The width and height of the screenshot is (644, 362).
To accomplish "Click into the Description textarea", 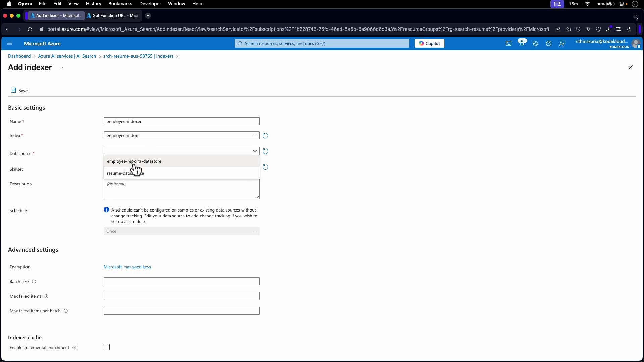I will [x=181, y=189].
